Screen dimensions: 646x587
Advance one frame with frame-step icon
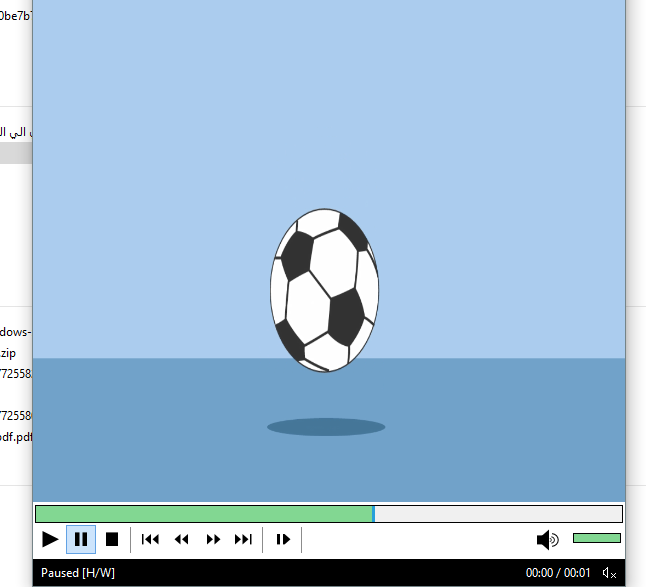coord(283,540)
